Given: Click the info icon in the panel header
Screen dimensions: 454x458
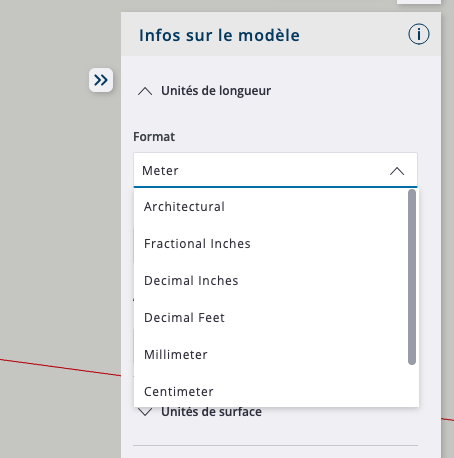Looking at the screenshot, I should (419, 34).
